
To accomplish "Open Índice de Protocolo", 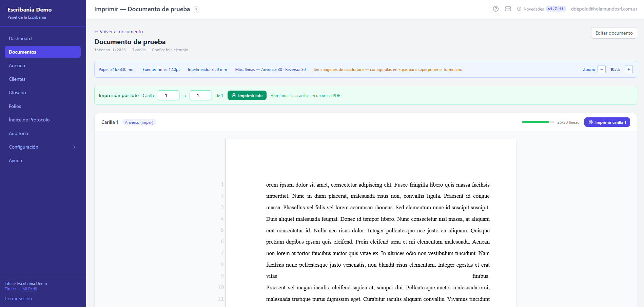I will point(43,120).
